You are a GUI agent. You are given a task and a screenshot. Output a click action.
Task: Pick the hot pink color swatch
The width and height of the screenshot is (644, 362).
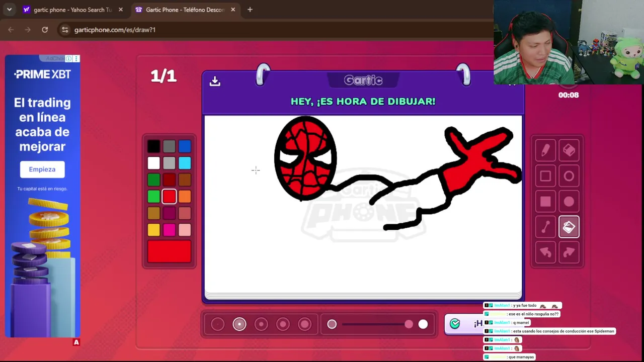(x=169, y=230)
